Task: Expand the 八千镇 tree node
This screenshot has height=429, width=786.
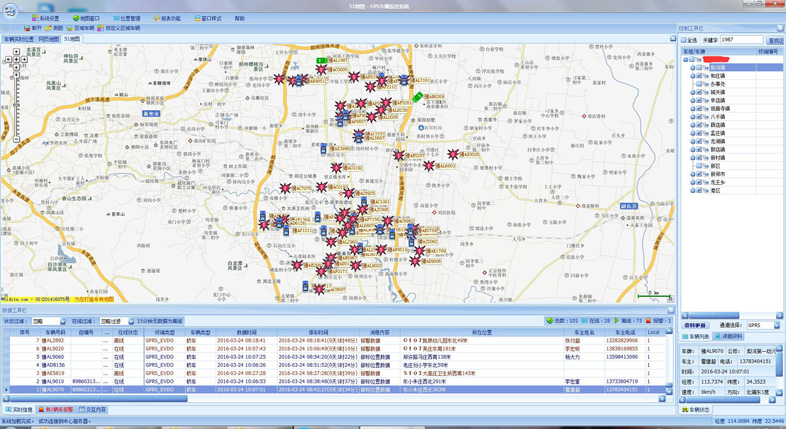Action: 693,117
